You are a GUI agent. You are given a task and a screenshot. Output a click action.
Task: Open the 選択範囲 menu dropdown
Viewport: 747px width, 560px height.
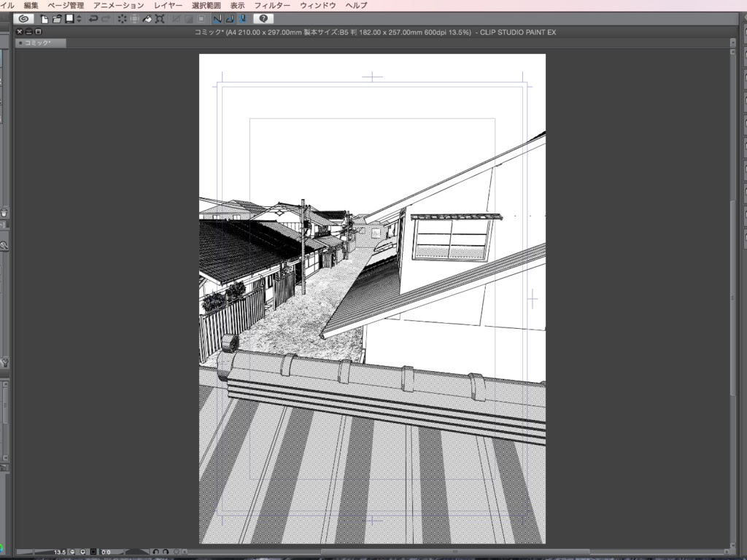208,4
